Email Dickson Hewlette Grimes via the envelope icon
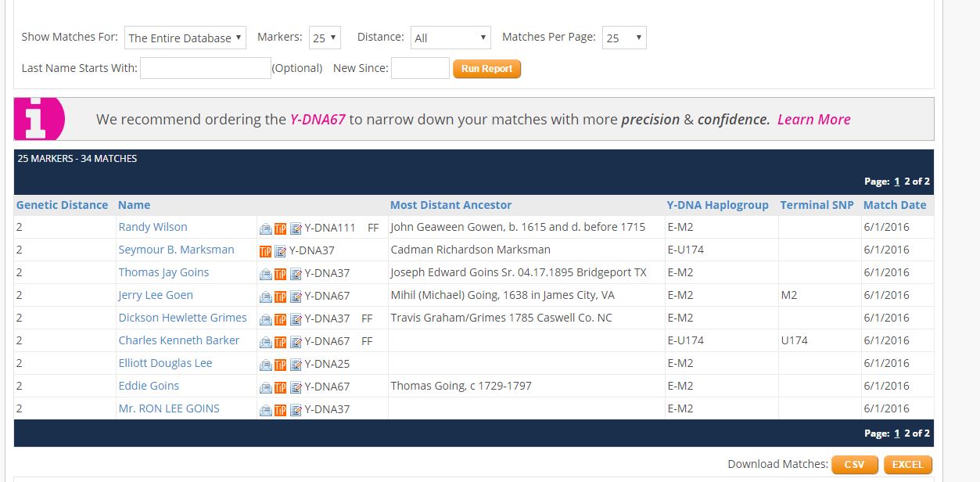 point(266,319)
